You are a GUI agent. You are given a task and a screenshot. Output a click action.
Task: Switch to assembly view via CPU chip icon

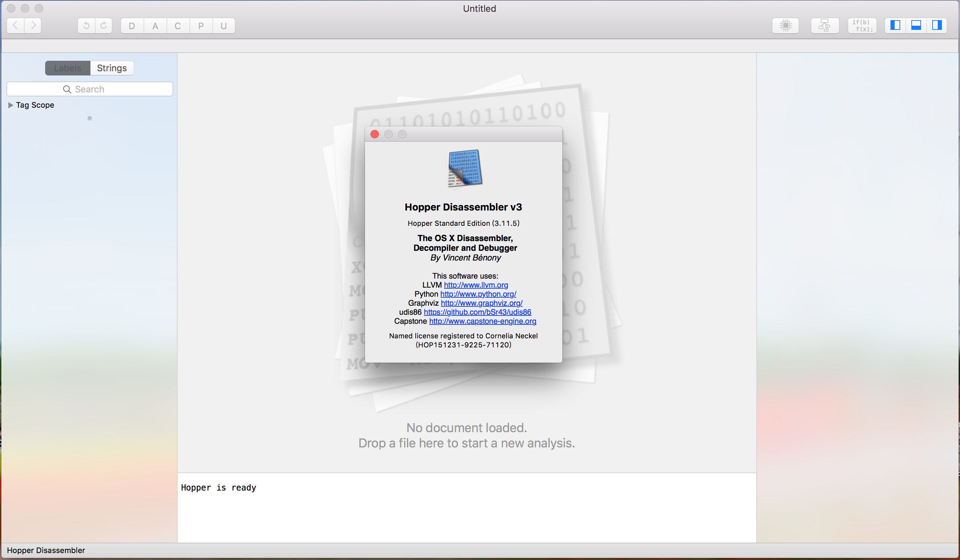click(x=786, y=25)
